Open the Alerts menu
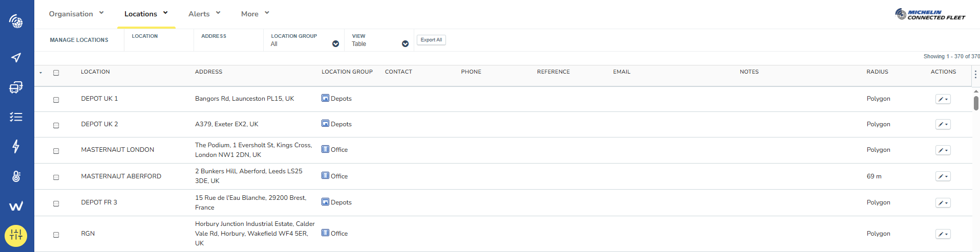Viewport: 980px width, 252px height. (x=204, y=14)
